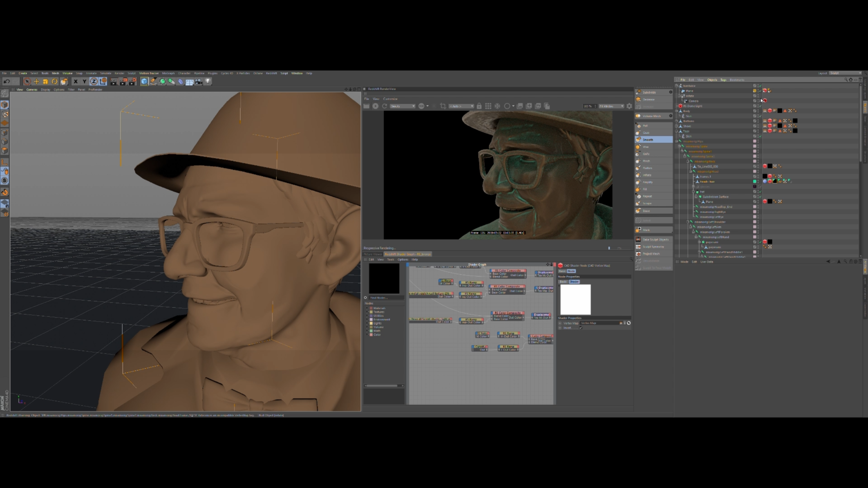
Task: Lock the RenderView camera with padlock
Action: (x=479, y=106)
